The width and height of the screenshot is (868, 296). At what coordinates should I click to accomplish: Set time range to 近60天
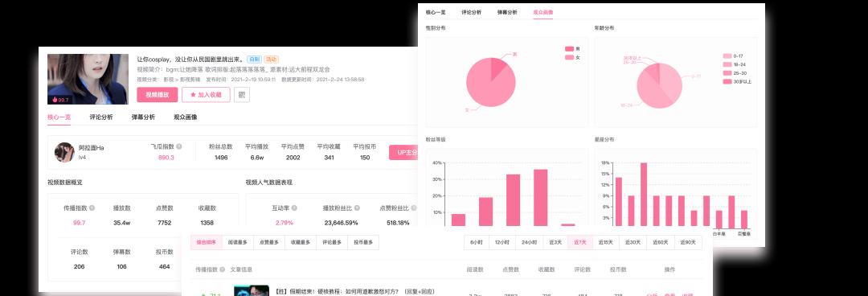661,242
